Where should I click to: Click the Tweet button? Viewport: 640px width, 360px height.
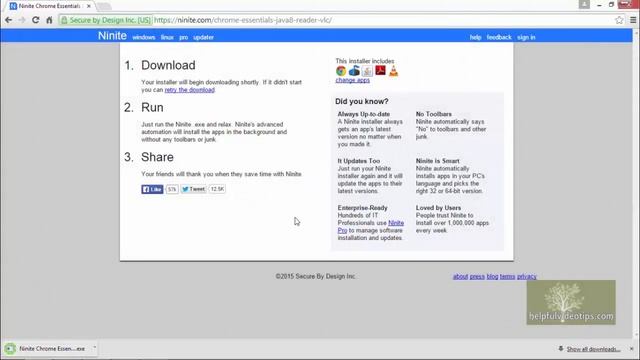[193, 189]
